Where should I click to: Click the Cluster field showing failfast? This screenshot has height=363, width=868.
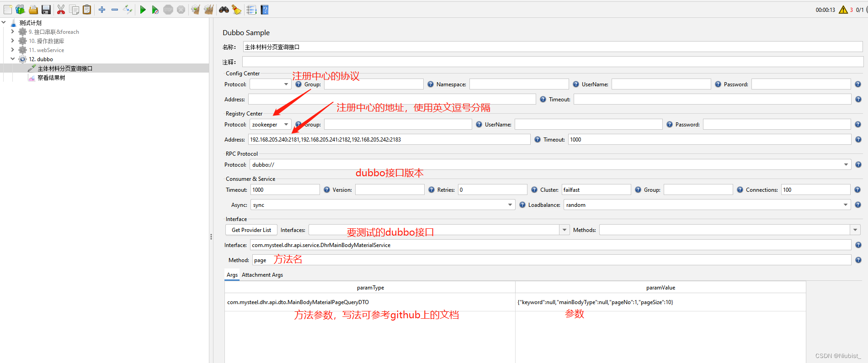[596, 190]
